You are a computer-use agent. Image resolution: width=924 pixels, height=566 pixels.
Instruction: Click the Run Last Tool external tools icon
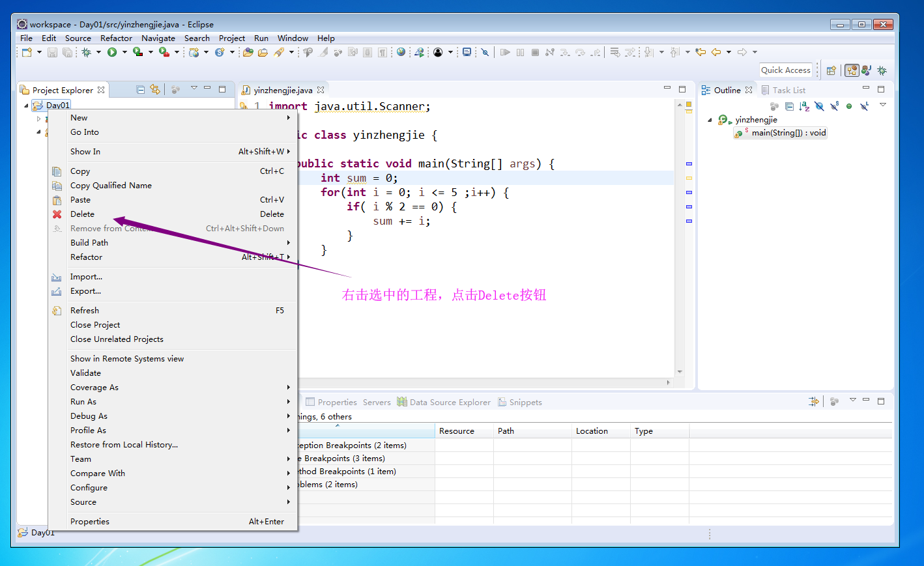(x=164, y=52)
